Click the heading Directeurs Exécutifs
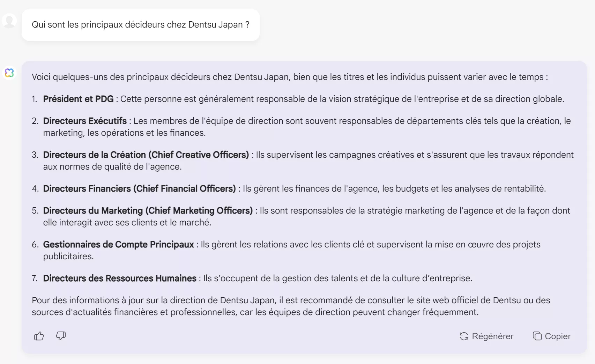Screen dimensions: 595x364 84,121
